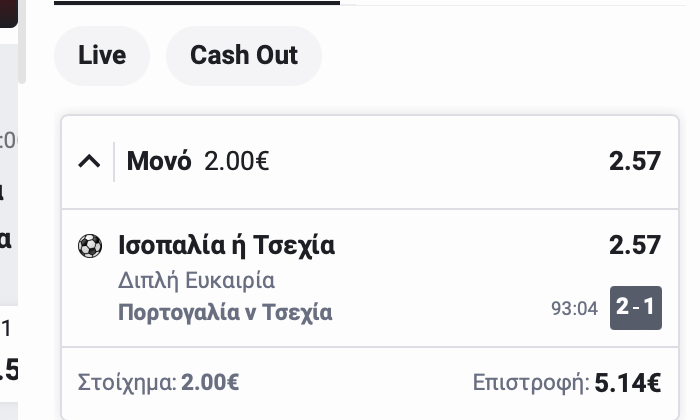Click the 93:04 match clock
The width and height of the screenshot is (700, 420).
pos(574,308)
